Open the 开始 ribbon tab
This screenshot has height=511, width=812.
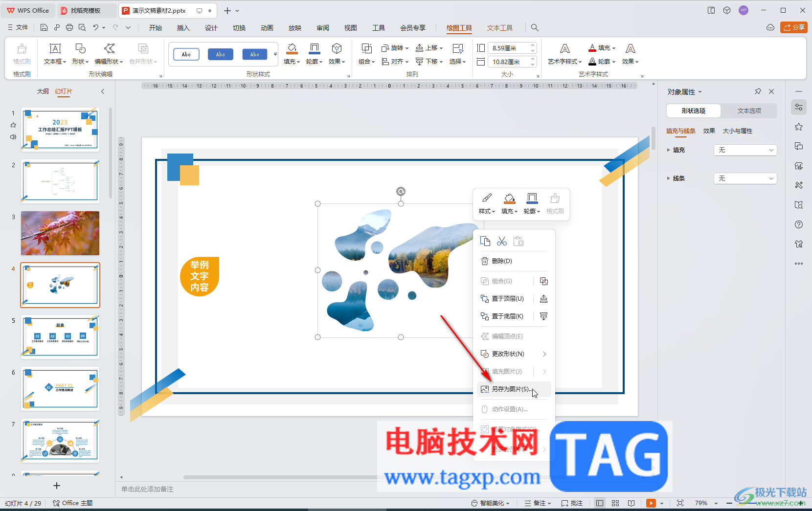[156, 28]
